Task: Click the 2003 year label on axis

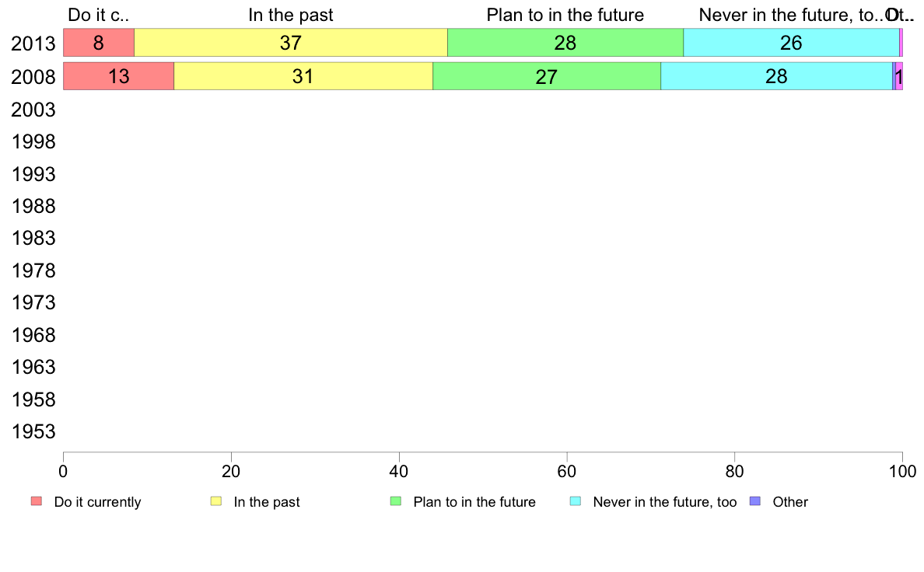Action: (x=33, y=110)
